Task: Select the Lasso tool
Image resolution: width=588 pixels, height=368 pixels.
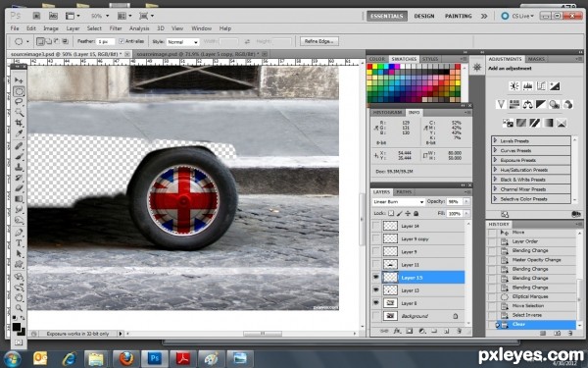Action: tap(19, 102)
